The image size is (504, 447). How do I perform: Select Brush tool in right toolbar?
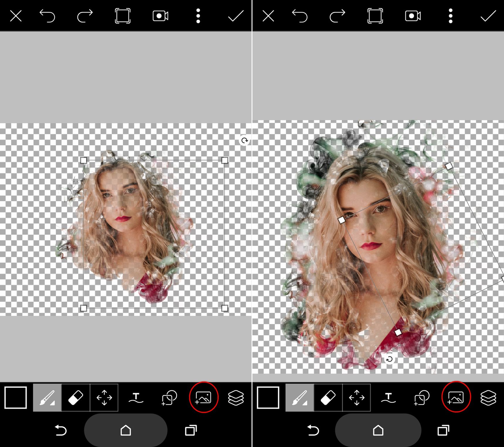point(299,397)
